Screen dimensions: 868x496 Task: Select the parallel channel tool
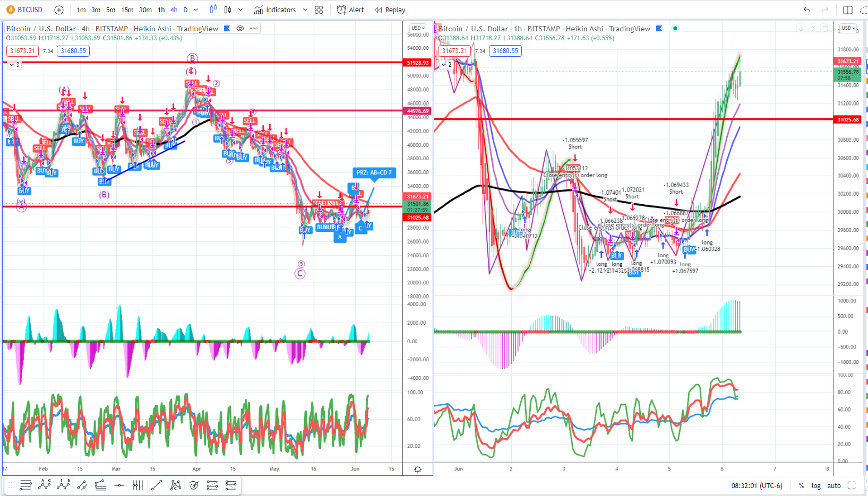82,485
